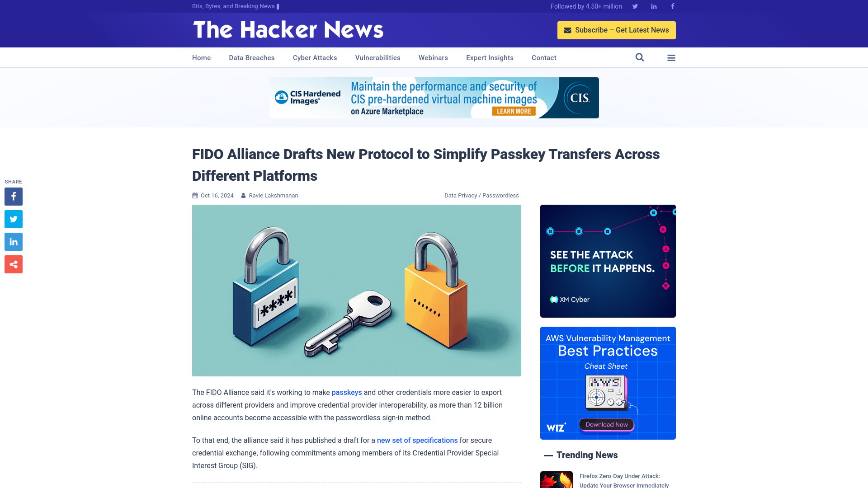Click the search magnifier icon in navbar
The height and width of the screenshot is (488, 868).
tap(640, 57)
